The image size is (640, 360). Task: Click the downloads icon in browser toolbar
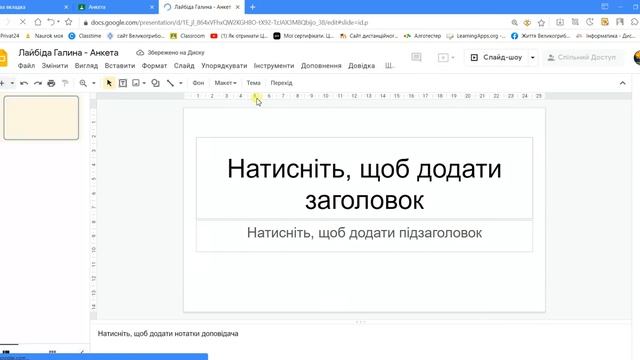[x=560, y=22]
